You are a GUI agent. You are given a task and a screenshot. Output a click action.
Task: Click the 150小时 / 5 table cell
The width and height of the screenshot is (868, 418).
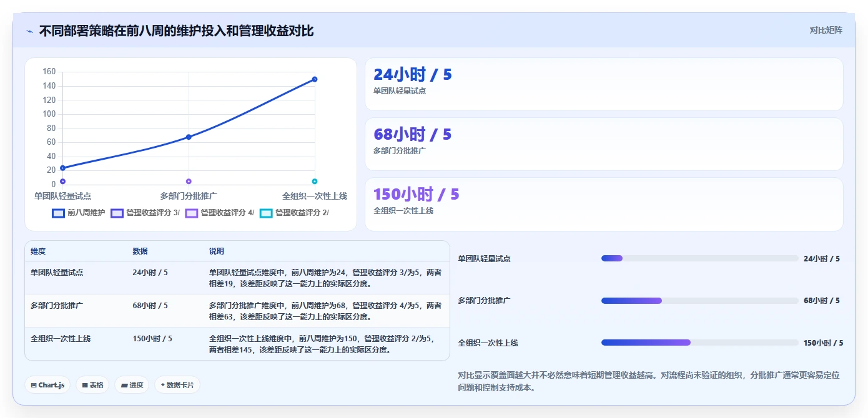(x=152, y=339)
